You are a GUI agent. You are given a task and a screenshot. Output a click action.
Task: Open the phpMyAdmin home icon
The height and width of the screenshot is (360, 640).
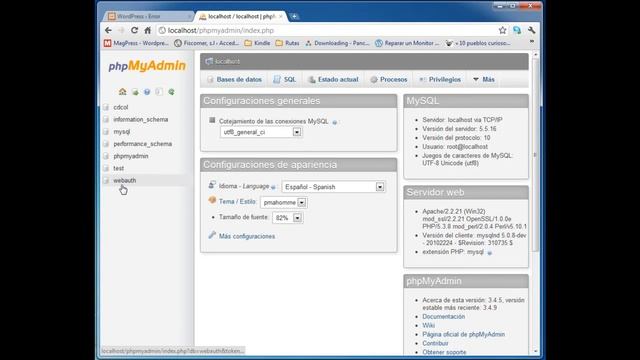pyautogui.click(x=122, y=92)
